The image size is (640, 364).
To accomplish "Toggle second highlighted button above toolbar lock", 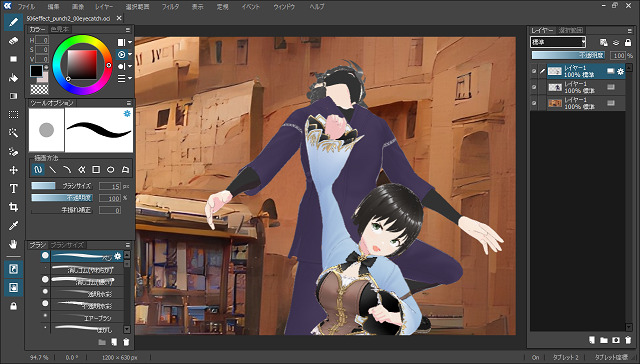I will (x=13, y=288).
